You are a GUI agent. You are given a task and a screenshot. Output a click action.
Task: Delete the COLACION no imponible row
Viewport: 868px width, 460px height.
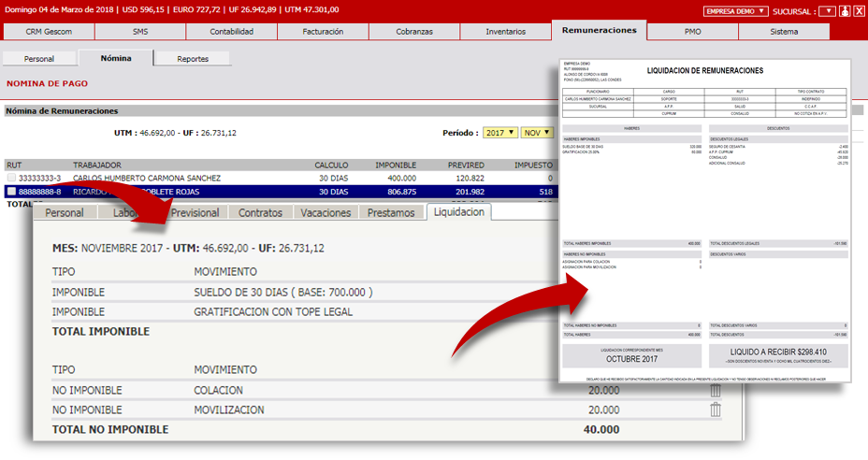point(716,390)
